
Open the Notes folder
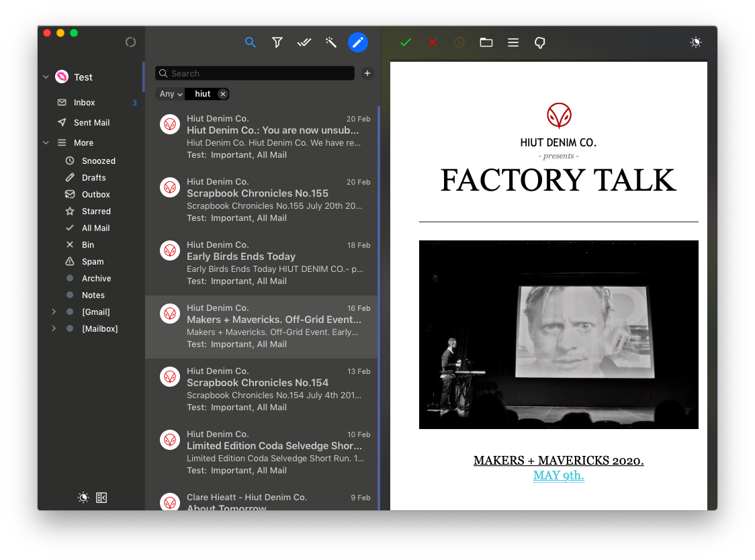coord(91,295)
